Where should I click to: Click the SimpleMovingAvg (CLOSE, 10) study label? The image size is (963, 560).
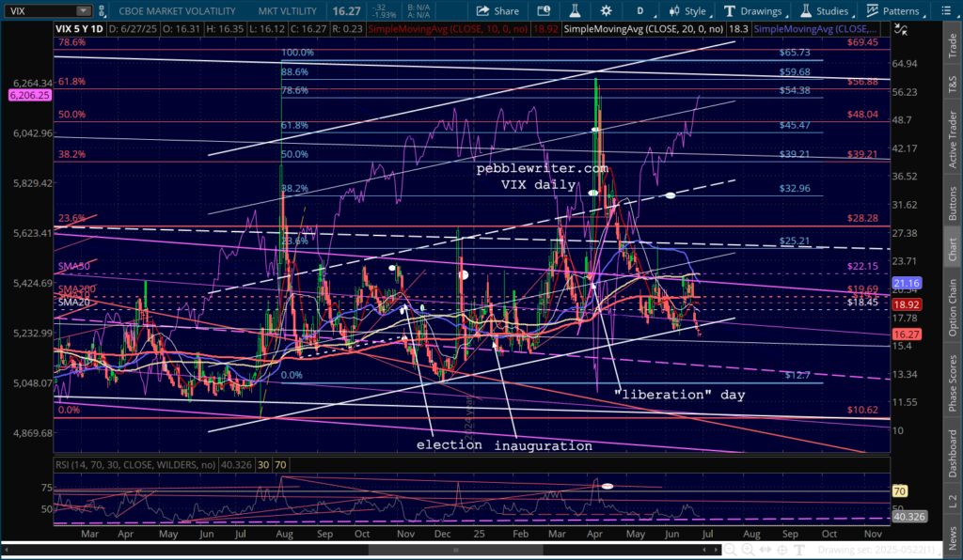coord(448,29)
